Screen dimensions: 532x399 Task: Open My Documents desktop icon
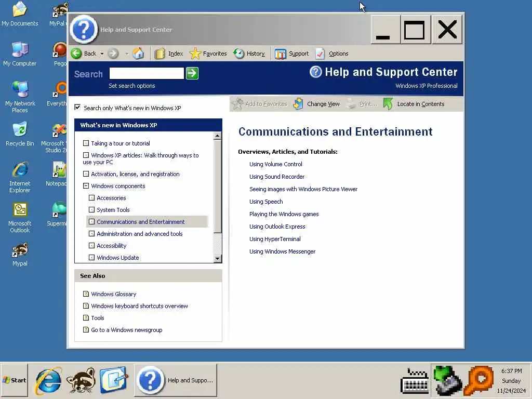pos(20,14)
